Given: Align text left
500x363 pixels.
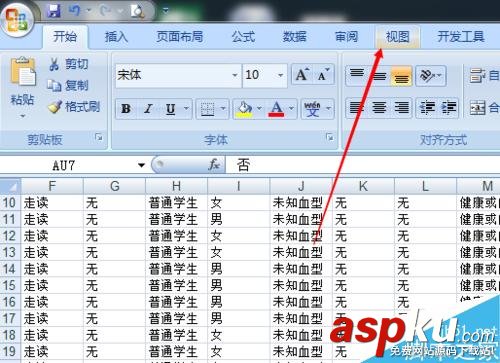Looking at the screenshot, I should pyautogui.click(x=357, y=108).
